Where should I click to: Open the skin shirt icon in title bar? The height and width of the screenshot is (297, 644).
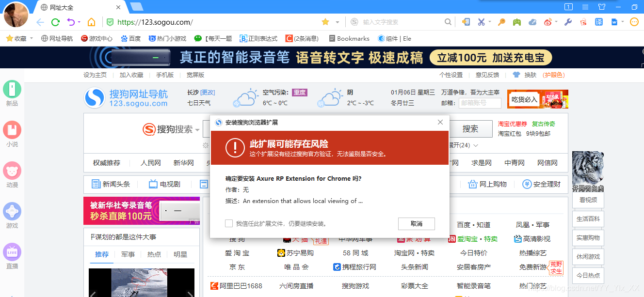click(x=602, y=7)
